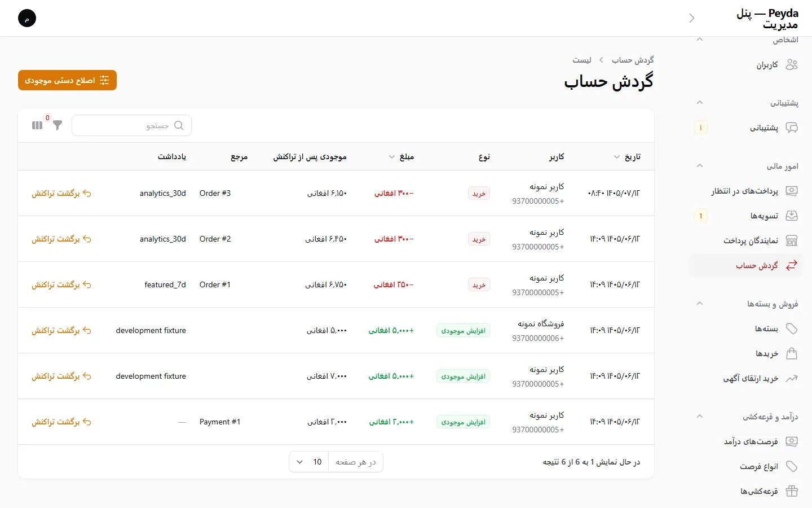Image resolution: width=812 pixels, height=508 pixels.
Task: Reverse the transaction for Order #3
Action: tap(61, 194)
